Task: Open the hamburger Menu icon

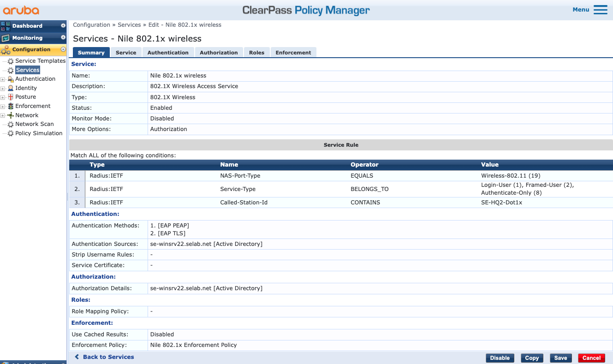Action: click(601, 10)
